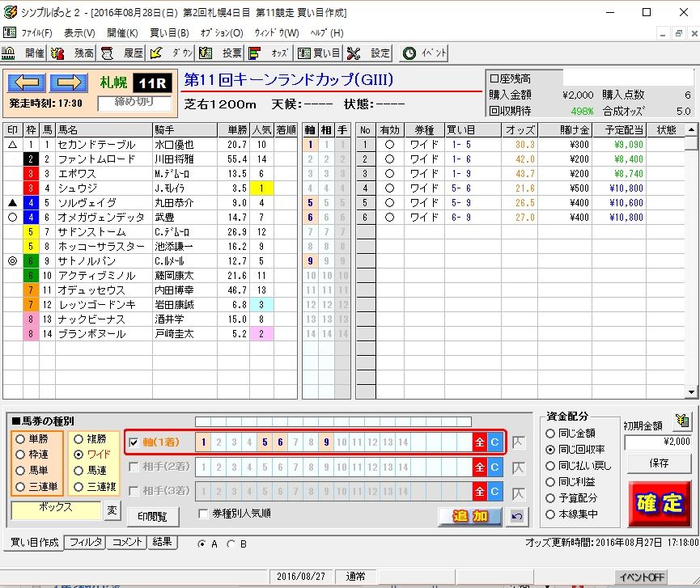
Task: Click the blue C button in 相手(2着) row
Action: [494, 467]
